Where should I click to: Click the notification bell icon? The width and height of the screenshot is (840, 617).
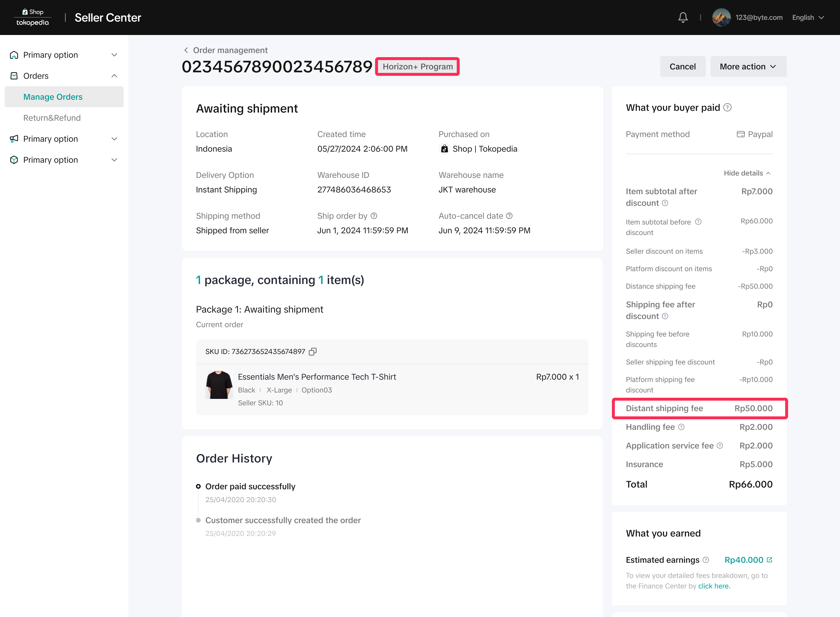tap(683, 17)
